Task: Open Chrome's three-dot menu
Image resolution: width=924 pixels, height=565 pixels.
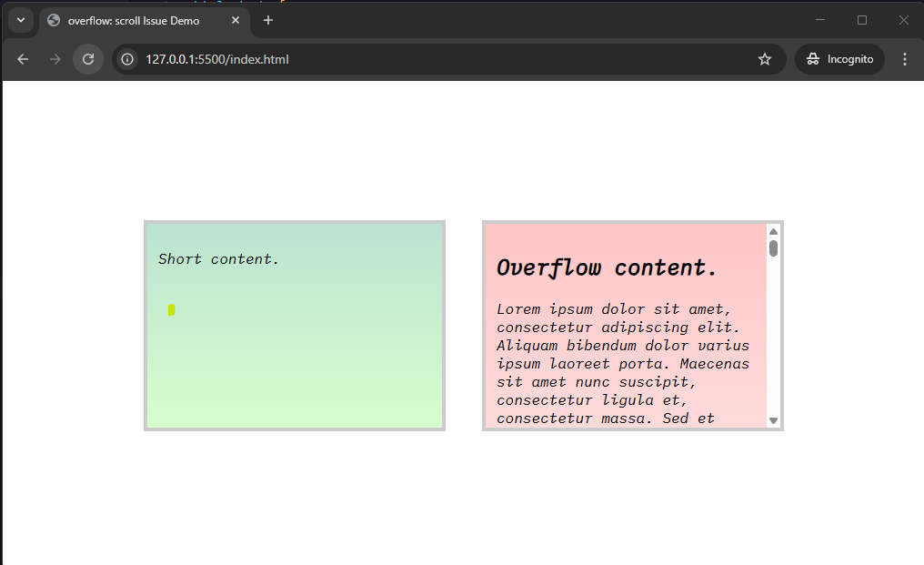Action: 904,59
